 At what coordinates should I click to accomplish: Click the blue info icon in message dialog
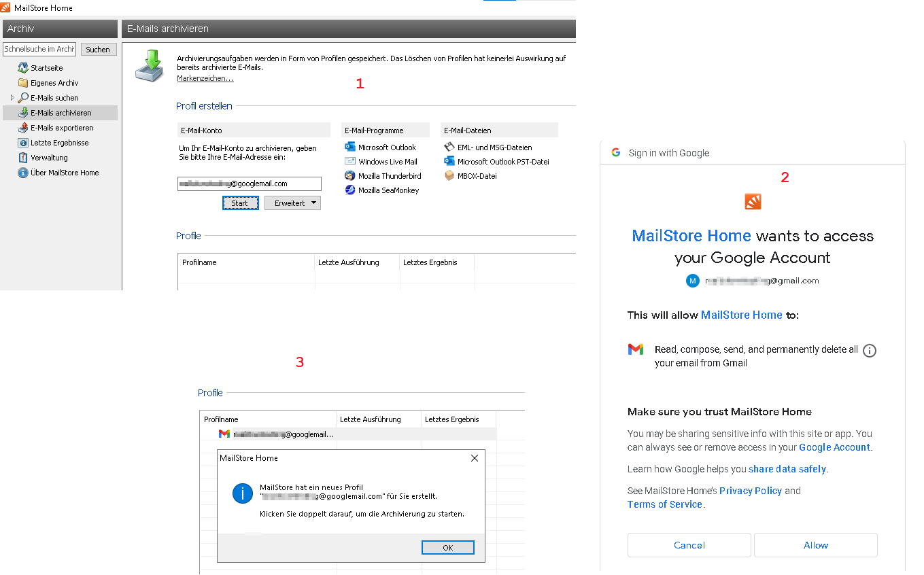[x=243, y=493]
